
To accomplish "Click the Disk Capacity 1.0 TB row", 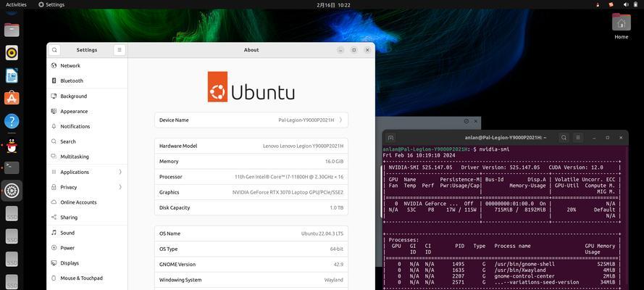I will [x=251, y=207].
